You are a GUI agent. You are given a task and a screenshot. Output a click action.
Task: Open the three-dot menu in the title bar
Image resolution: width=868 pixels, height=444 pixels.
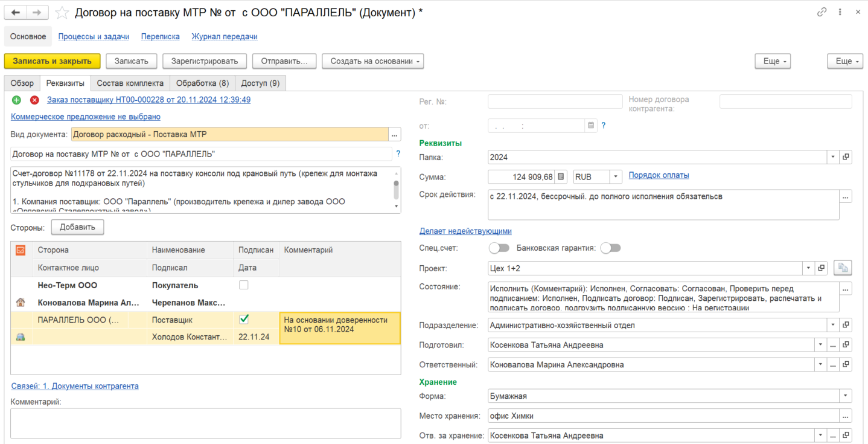point(840,12)
